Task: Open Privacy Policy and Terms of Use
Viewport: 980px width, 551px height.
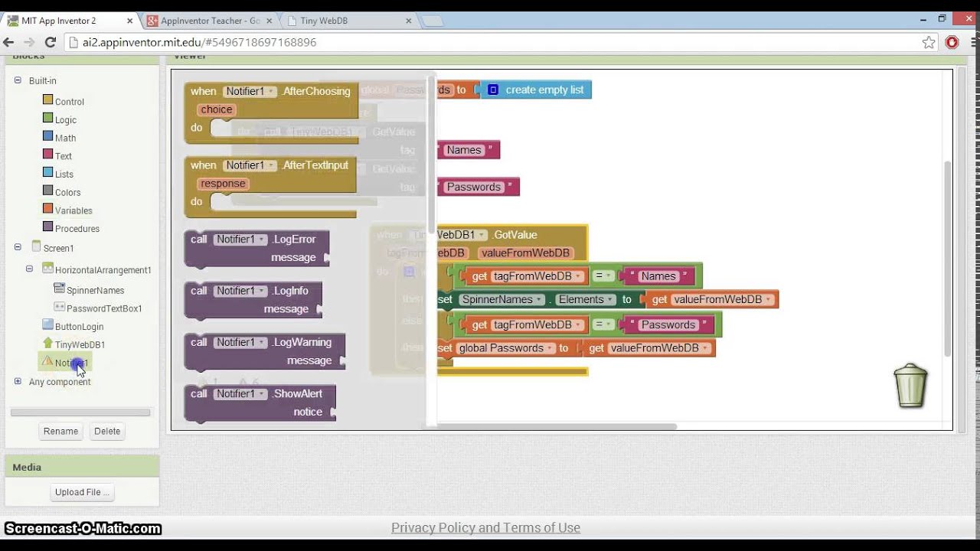Action: click(485, 528)
